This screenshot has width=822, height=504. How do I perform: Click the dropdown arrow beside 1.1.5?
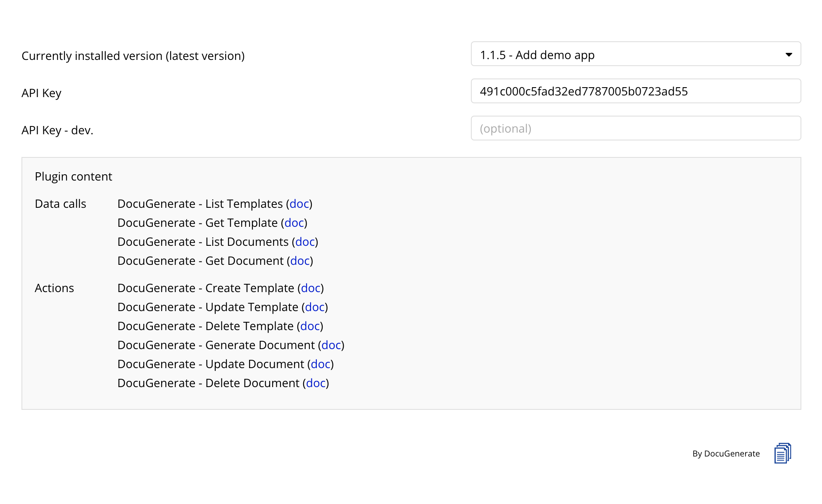tap(789, 55)
